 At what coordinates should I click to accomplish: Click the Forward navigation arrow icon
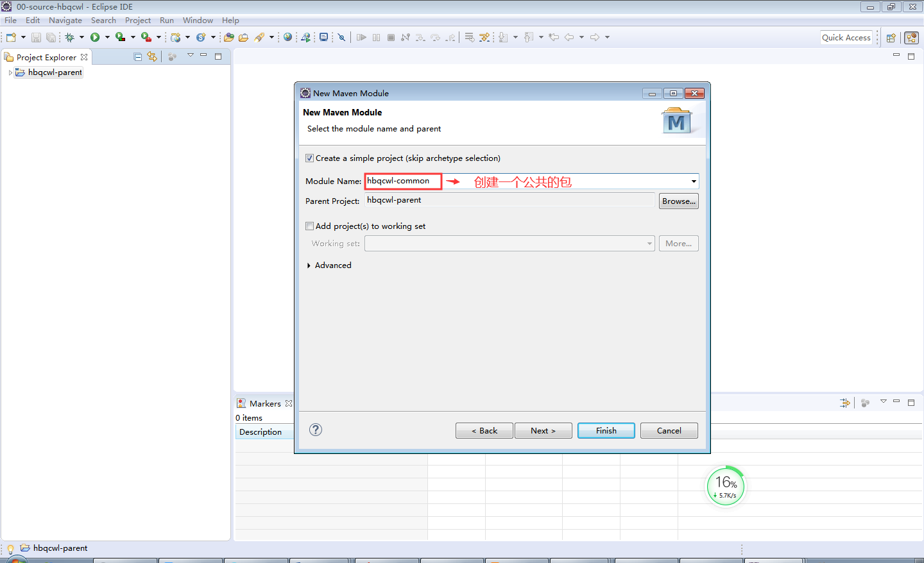tap(595, 37)
